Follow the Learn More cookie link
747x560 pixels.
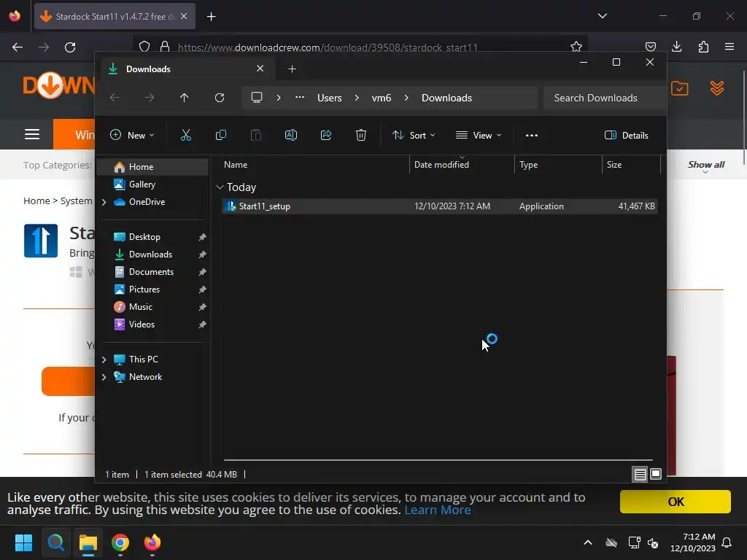pos(438,510)
